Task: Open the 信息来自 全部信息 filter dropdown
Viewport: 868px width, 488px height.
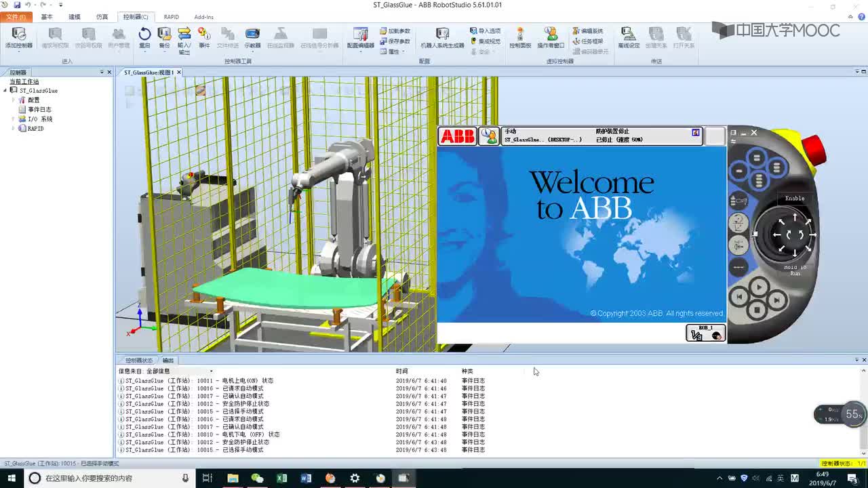Action: [x=211, y=371]
